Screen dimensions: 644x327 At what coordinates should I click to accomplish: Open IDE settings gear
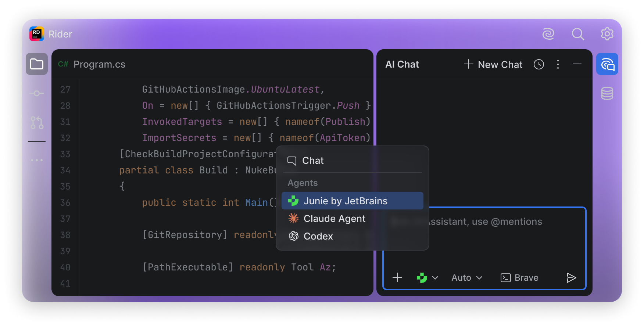(x=607, y=34)
